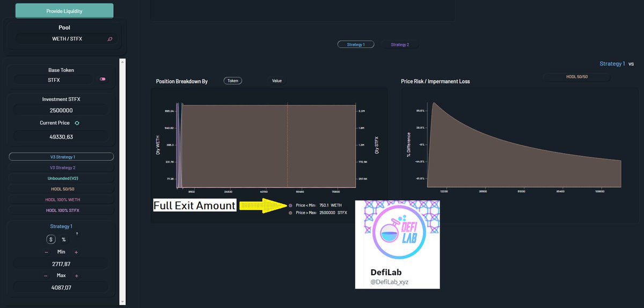This screenshot has width=644, height=308.
Task: Click the @DefiLab_xyz handle
Action: [x=390, y=282]
